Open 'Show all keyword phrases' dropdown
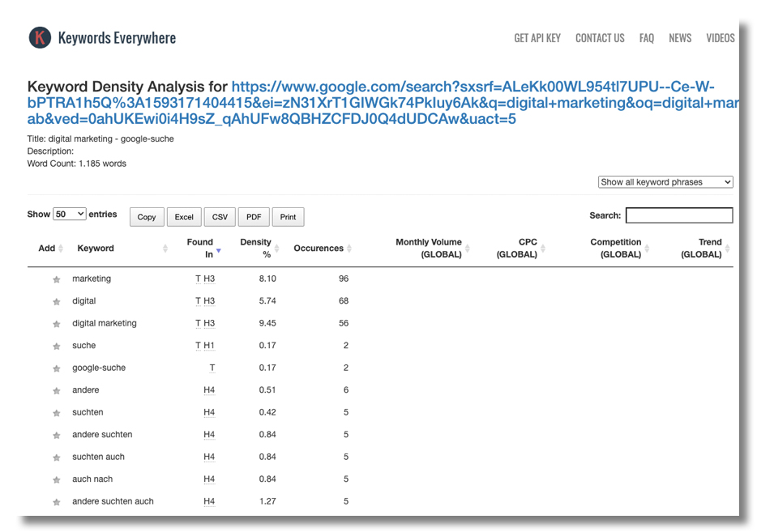This screenshot has width=757, height=532. pos(665,182)
